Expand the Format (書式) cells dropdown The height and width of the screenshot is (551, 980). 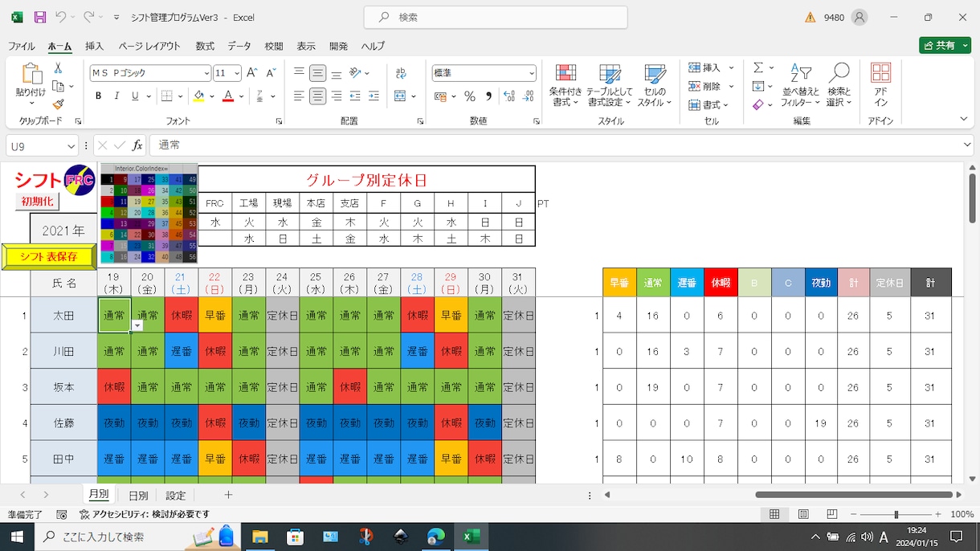(x=725, y=105)
